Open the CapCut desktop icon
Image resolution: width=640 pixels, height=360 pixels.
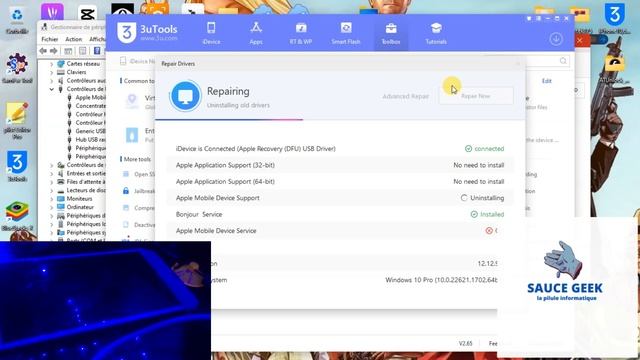pos(88,13)
